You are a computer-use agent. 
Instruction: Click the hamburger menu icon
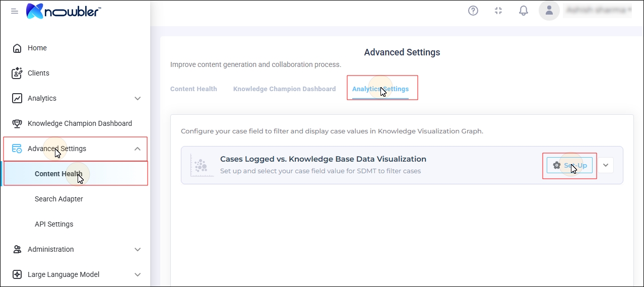coord(15,11)
